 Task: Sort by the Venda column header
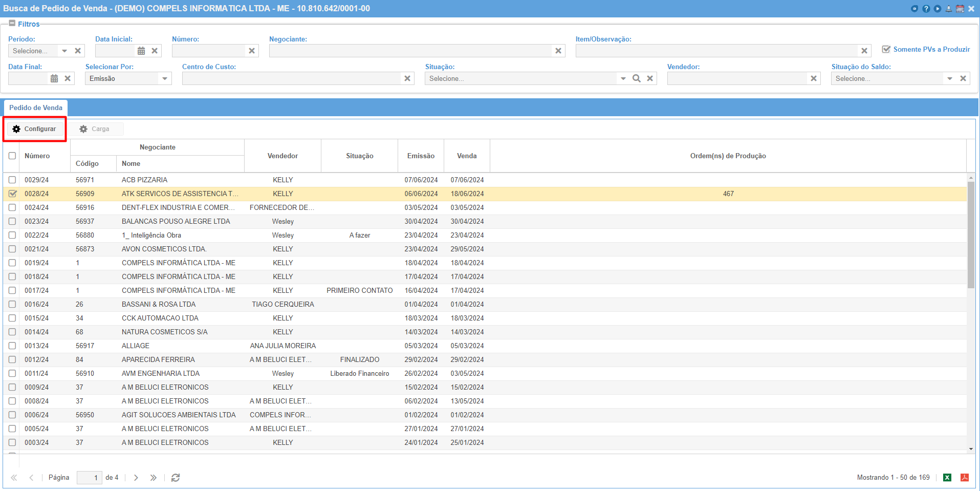tap(467, 156)
